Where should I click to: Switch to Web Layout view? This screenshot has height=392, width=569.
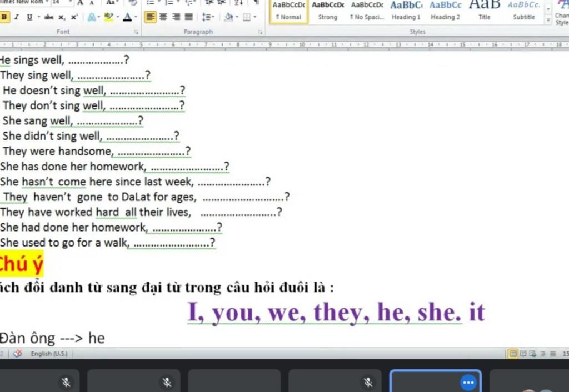tap(533, 354)
